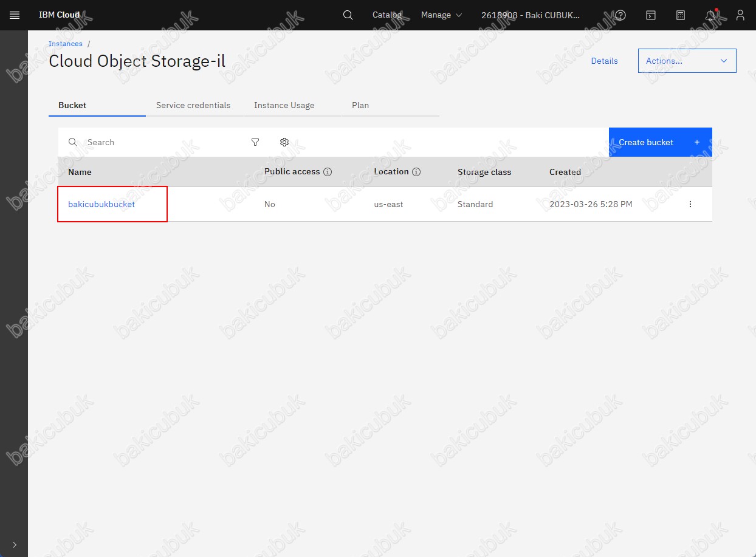Open the user profile avatar icon
Viewport: 756px width, 557px height.
[x=740, y=15]
